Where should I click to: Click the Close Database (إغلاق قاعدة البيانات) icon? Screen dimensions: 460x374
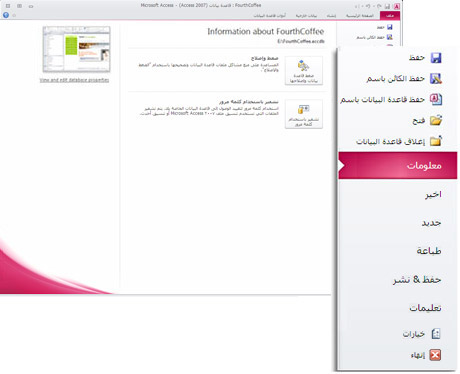click(436, 141)
